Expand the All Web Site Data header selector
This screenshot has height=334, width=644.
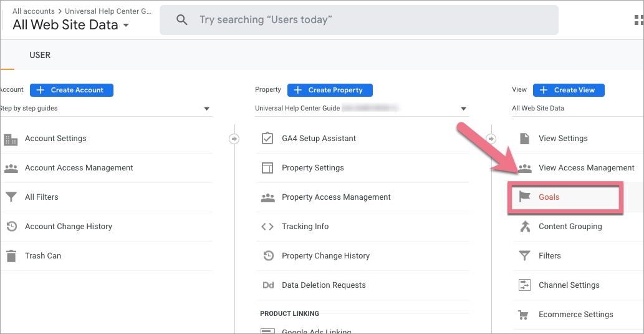coord(70,25)
